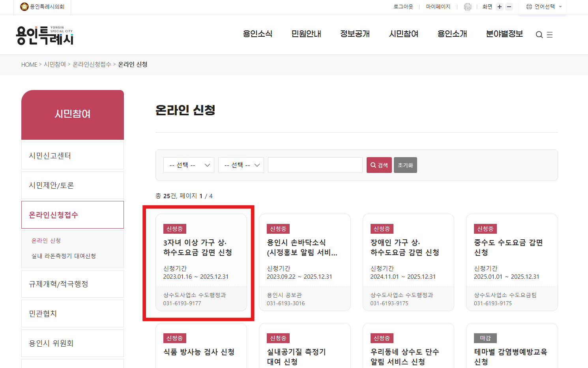Click the gray 초기화 reset button
This screenshot has width=588, height=368.
click(x=405, y=165)
